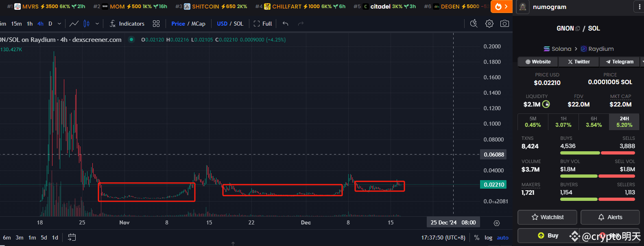The width and height of the screenshot is (644, 246).
Task: Open the token Twitter page
Action: (x=579, y=62)
